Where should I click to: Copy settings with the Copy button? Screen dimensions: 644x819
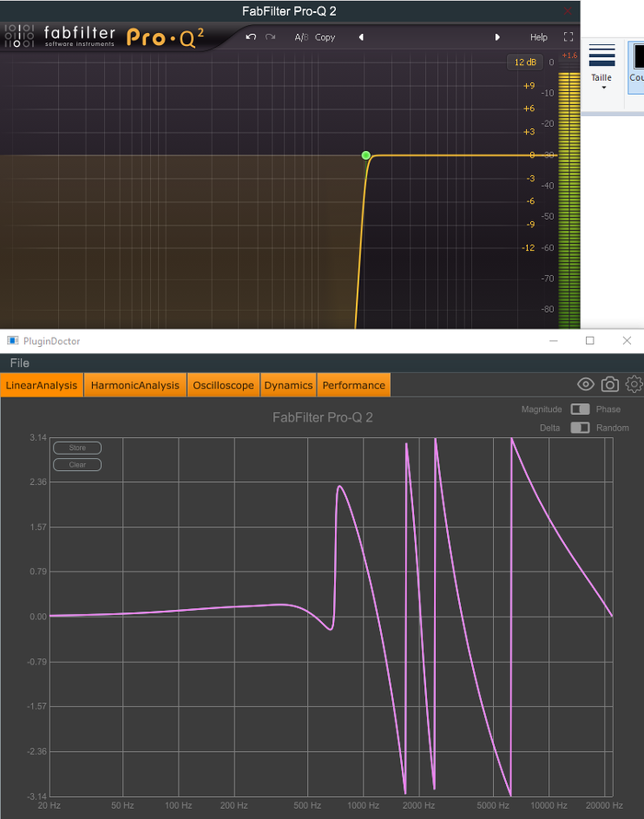click(325, 38)
